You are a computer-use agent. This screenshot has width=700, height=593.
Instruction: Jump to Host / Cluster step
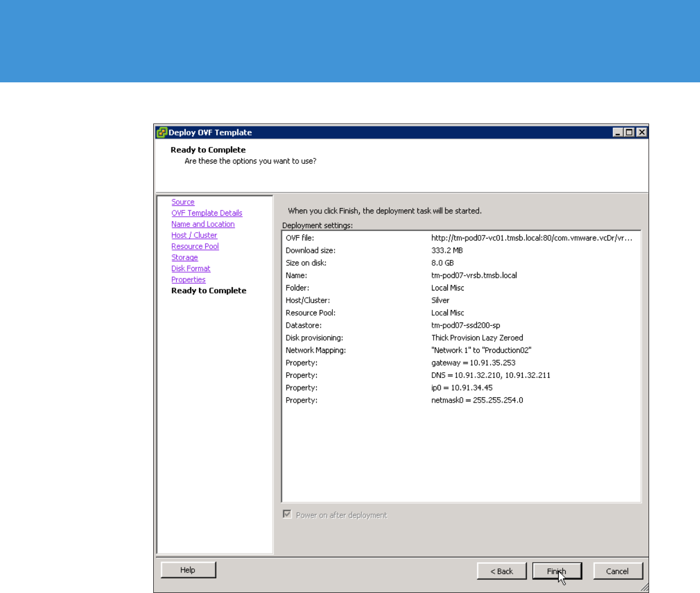click(x=194, y=235)
